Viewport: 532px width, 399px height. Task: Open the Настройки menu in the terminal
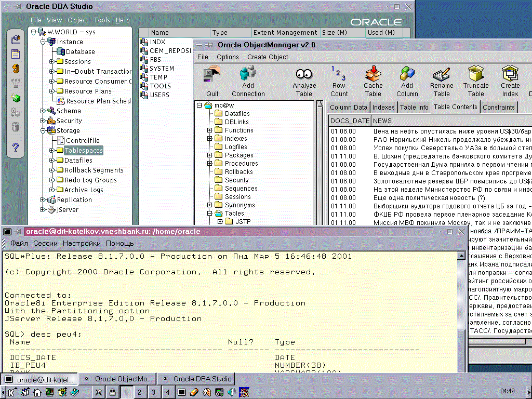(x=82, y=243)
